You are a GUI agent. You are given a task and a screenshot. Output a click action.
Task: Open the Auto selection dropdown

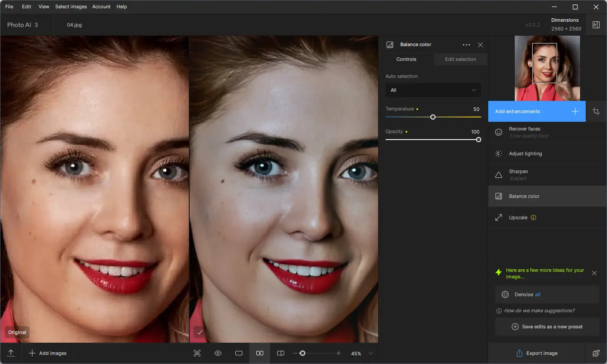(433, 90)
